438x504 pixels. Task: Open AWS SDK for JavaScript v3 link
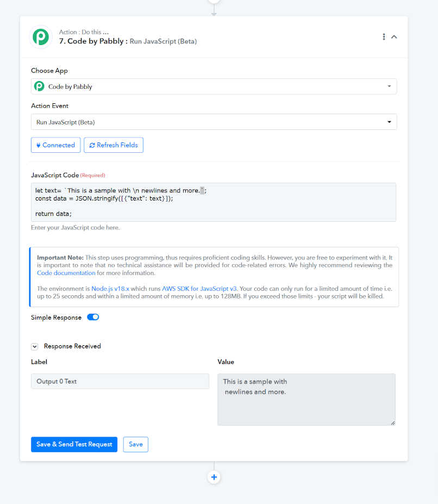click(x=199, y=289)
